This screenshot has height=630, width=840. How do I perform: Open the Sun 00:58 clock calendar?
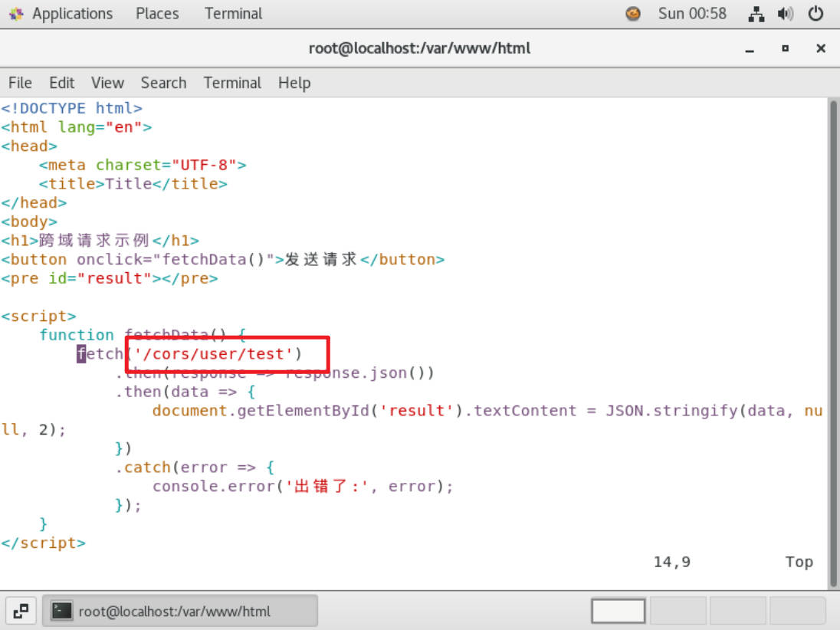click(692, 14)
